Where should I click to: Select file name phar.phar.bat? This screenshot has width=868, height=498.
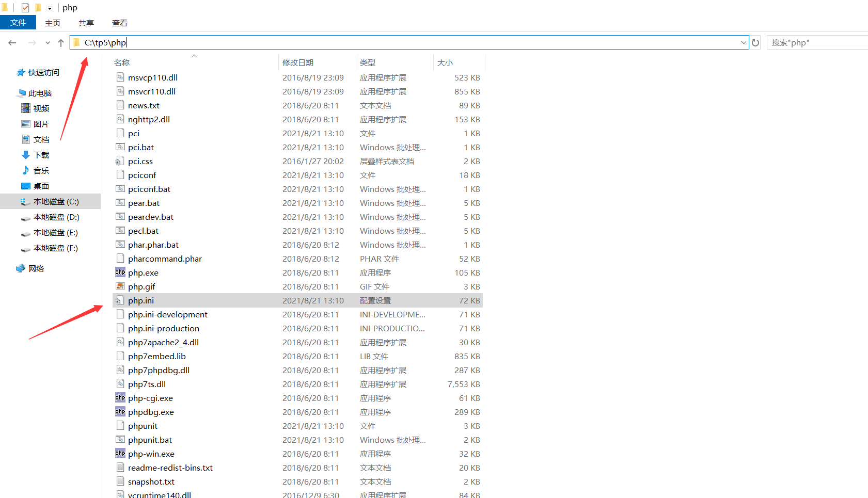pos(153,245)
